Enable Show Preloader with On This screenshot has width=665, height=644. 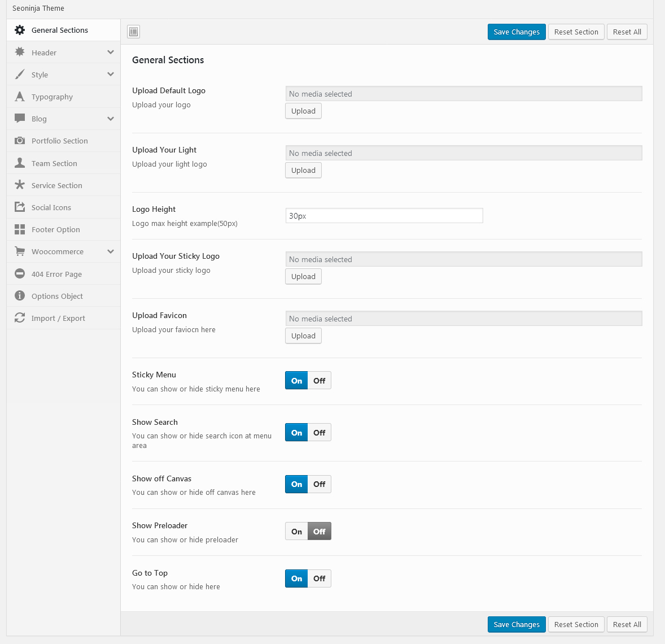pyautogui.click(x=296, y=532)
